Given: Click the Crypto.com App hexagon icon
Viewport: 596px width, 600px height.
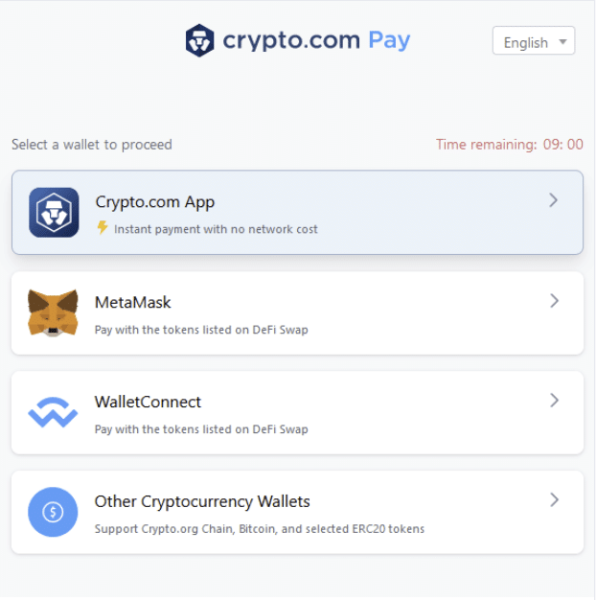Looking at the screenshot, I should tap(54, 212).
